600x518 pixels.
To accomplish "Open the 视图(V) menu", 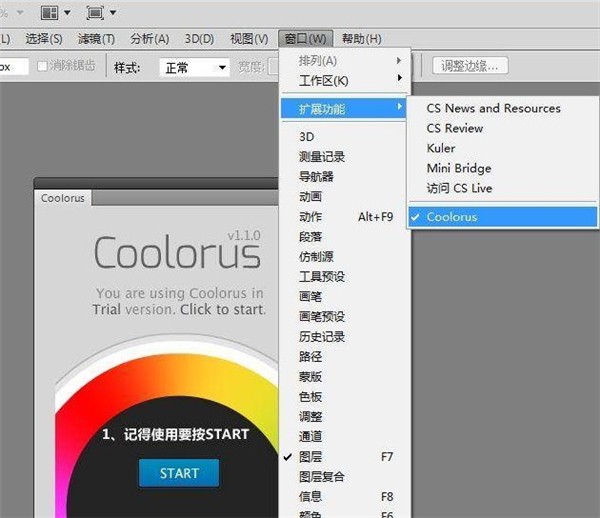I will coord(249,39).
